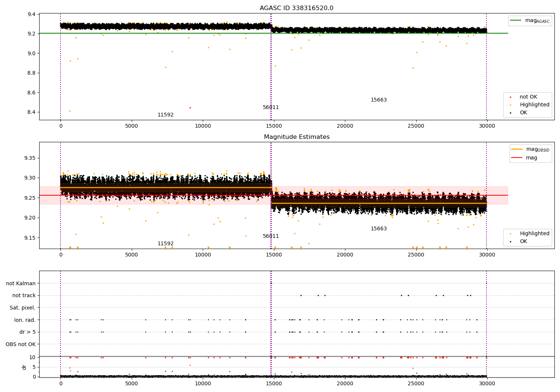Click the '5' tick on the dr axis
The width and height of the screenshot is (560, 392).
pos(34,367)
